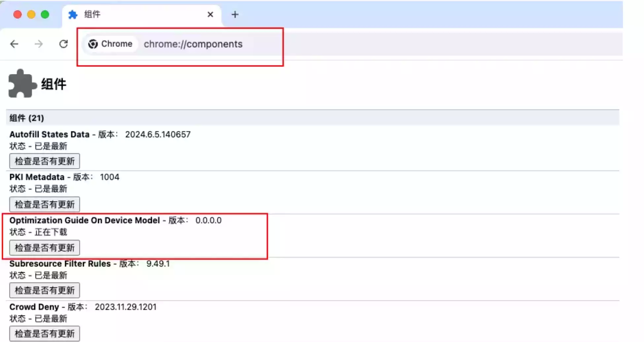Click the blue puzzle favicon in tab

point(73,15)
